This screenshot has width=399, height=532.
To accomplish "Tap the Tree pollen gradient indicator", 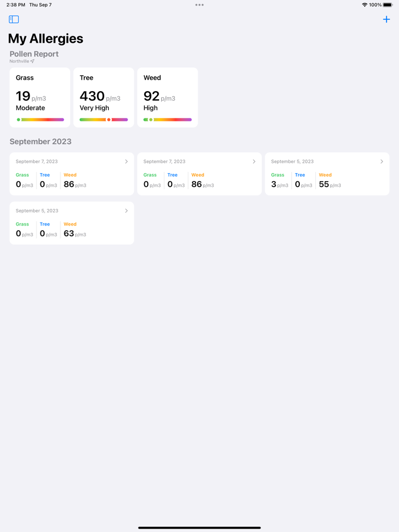I will pos(103,120).
